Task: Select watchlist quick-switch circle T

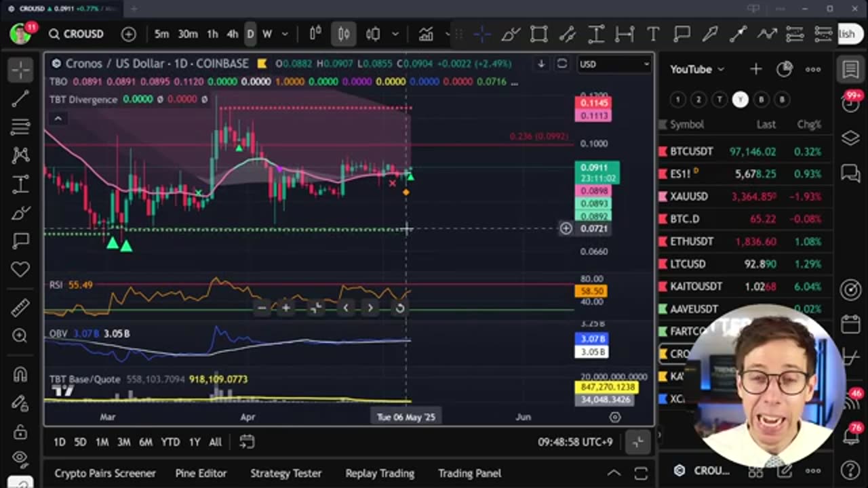Action: click(719, 100)
